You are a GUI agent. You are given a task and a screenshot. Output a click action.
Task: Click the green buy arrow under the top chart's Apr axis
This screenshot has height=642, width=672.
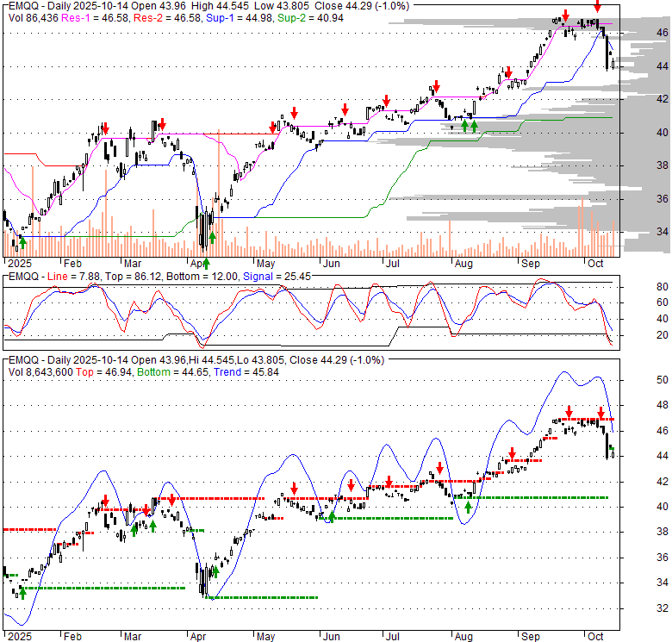coord(206,263)
